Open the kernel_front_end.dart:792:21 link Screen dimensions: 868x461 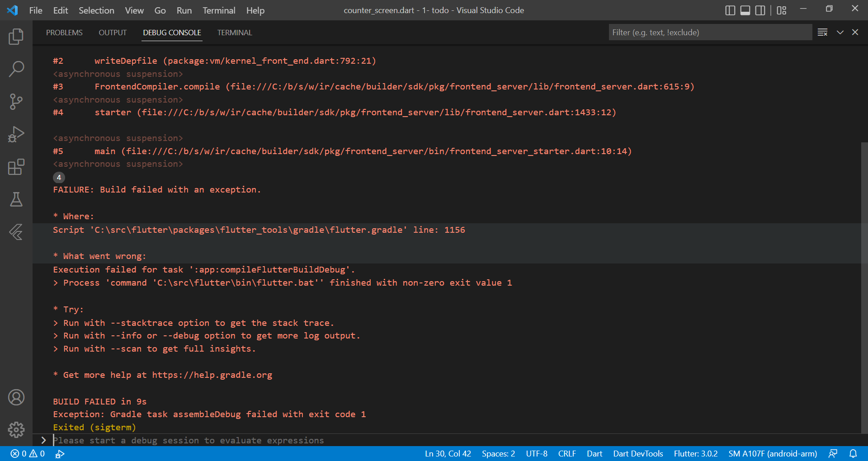coord(269,61)
